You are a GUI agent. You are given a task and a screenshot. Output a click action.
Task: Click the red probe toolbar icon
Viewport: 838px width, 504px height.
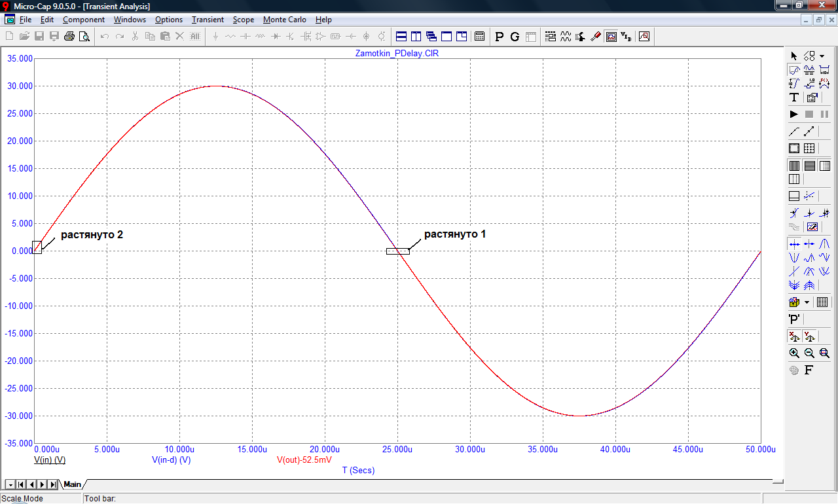pos(595,37)
